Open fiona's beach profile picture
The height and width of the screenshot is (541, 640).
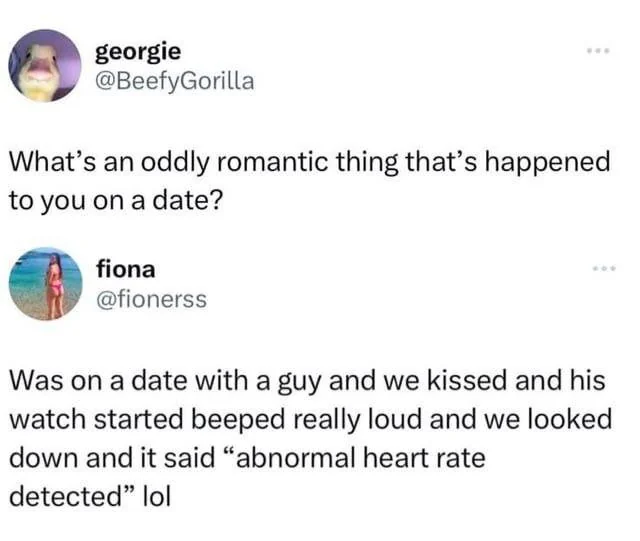point(46,284)
